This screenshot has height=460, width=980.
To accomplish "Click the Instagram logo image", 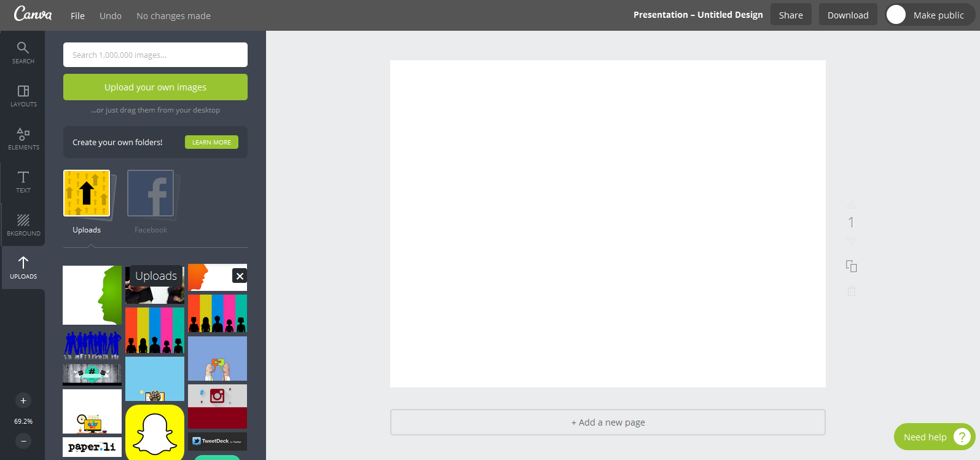I will (x=218, y=406).
